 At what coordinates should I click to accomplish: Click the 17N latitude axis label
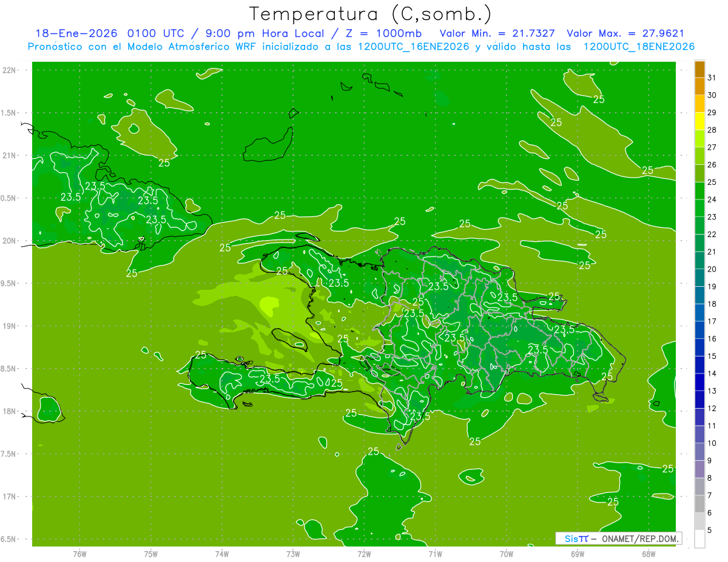(x=10, y=497)
